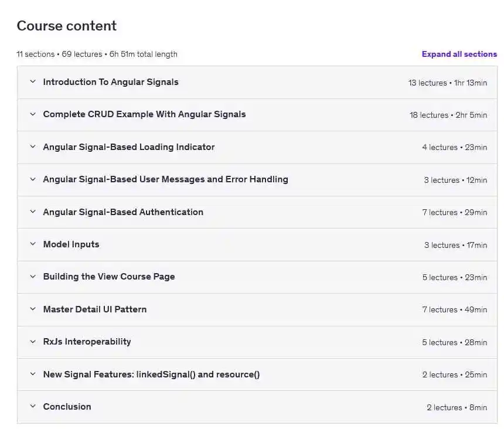This screenshot has height=429, width=504.
Task: Open Introduction To Angular Signals title
Action: 111,82
